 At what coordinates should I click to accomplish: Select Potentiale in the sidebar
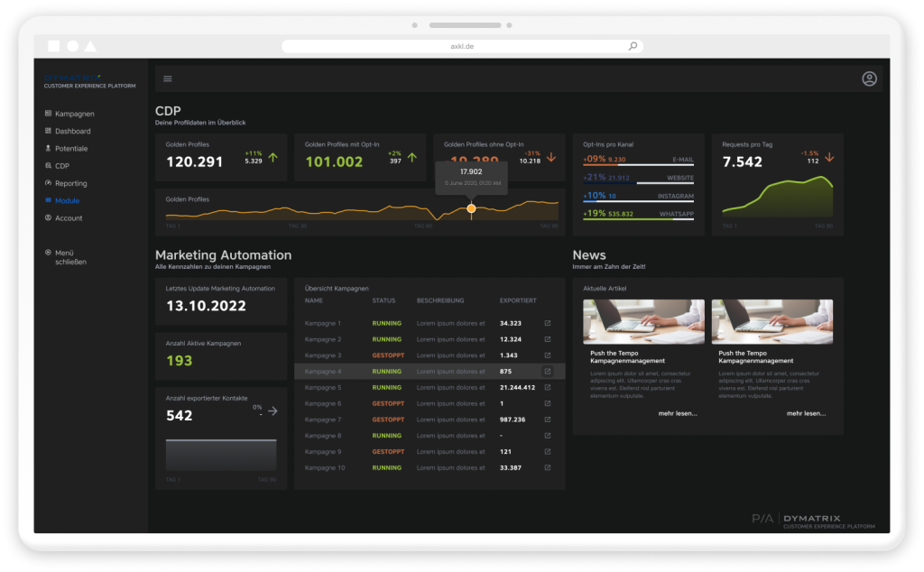(x=71, y=148)
